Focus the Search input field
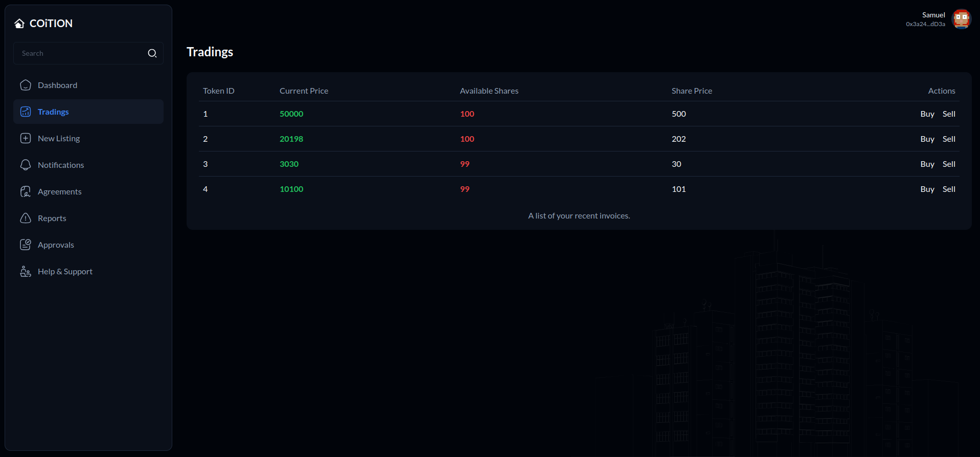Screen dimensions: 980x457 tap(88, 53)
